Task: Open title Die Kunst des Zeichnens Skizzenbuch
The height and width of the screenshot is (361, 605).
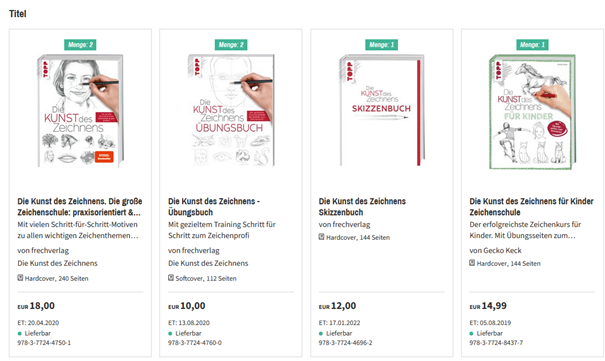Action: pos(362,207)
